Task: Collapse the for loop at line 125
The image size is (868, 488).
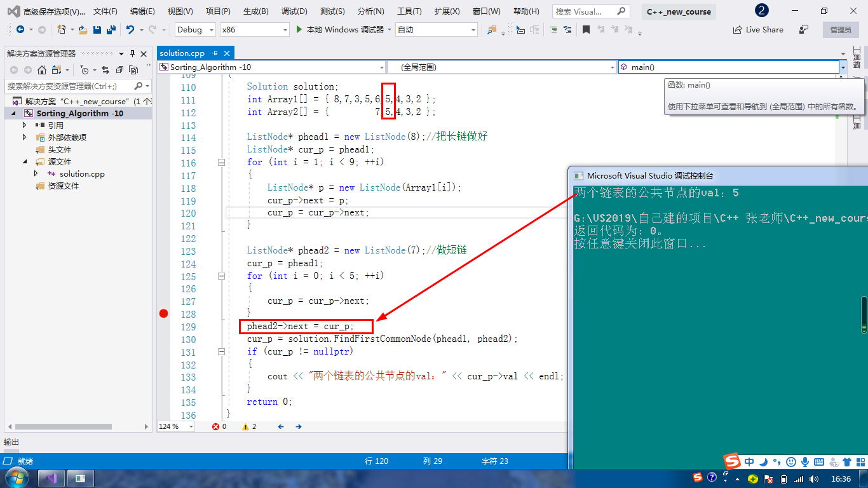Action: click(221, 276)
